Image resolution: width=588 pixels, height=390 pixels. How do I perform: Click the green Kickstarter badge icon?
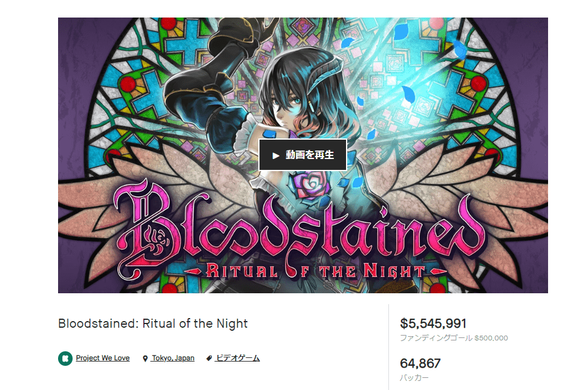65,358
